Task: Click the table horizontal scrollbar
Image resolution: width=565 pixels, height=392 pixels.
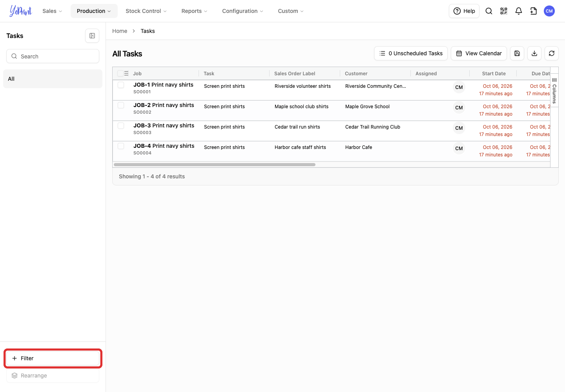Action: pyautogui.click(x=215, y=165)
